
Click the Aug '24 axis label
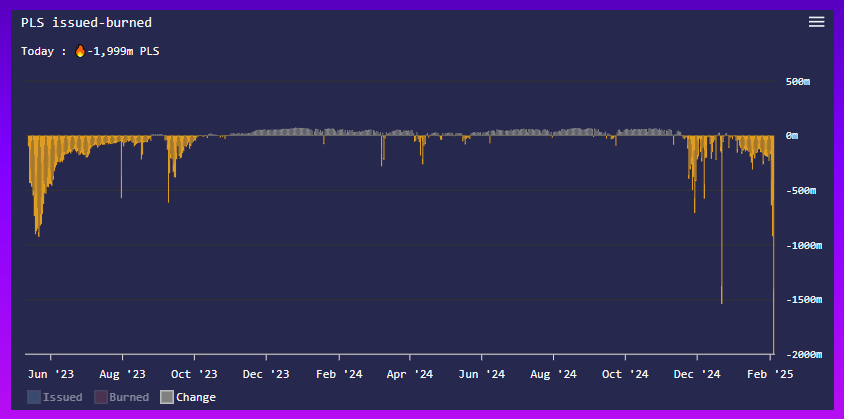[553, 374]
